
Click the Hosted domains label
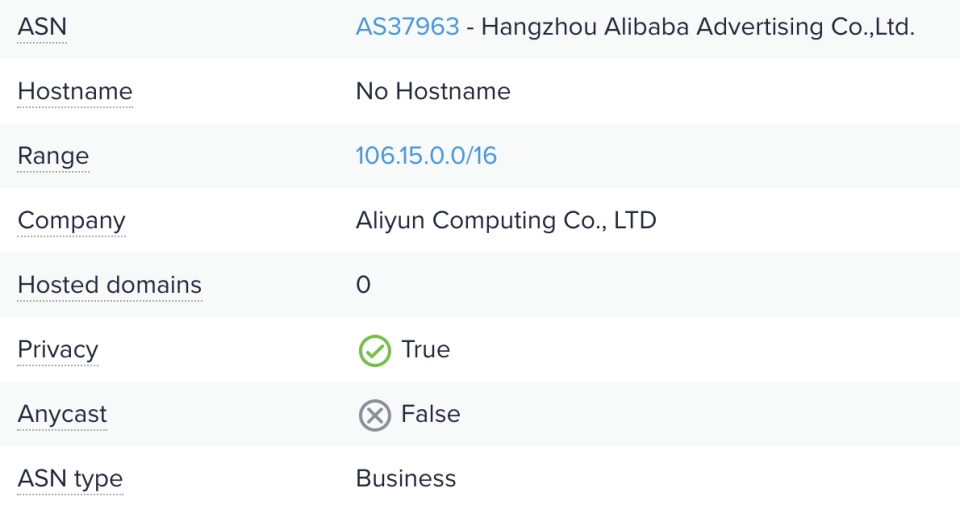(x=109, y=285)
